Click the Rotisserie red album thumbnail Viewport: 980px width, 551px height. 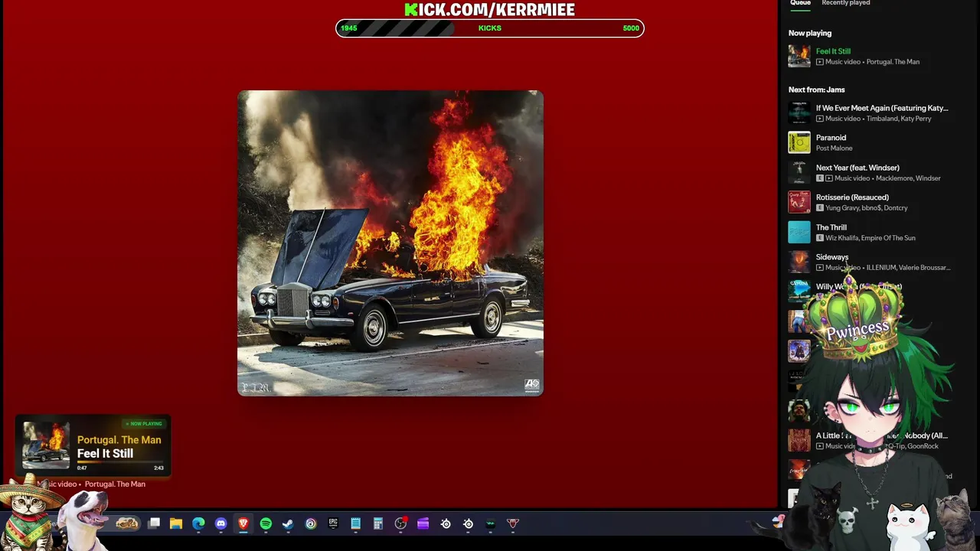point(799,202)
